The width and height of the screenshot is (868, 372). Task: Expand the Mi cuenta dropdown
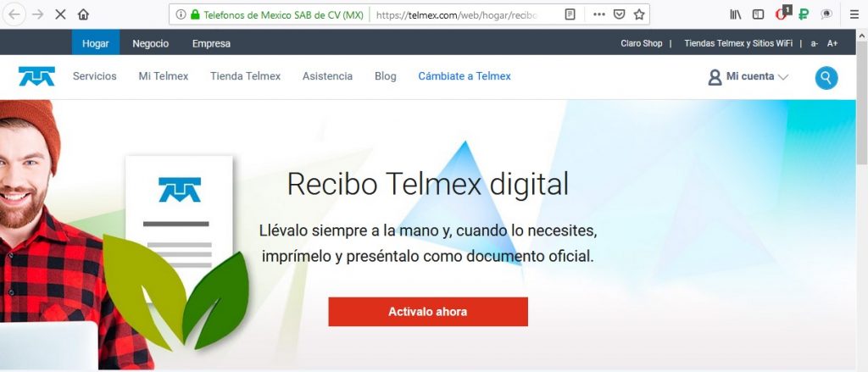point(748,77)
